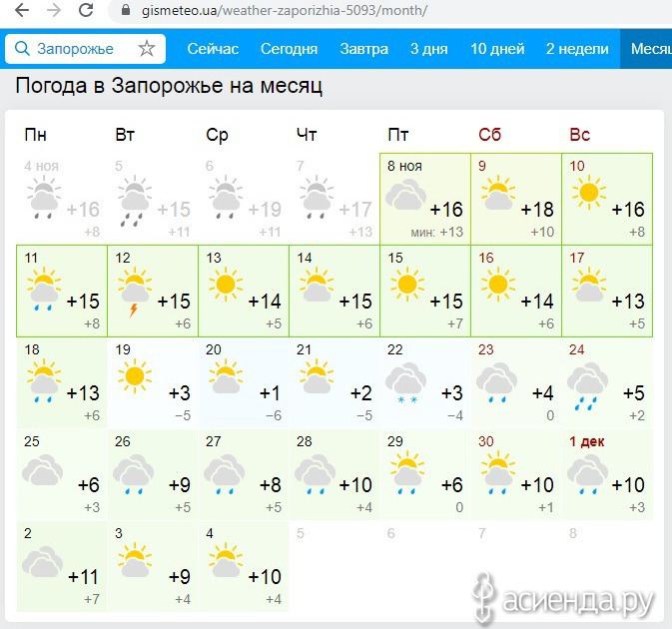Image resolution: width=672 pixels, height=629 pixels.
Task: Open the Сейчас tab
Action: [213, 49]
